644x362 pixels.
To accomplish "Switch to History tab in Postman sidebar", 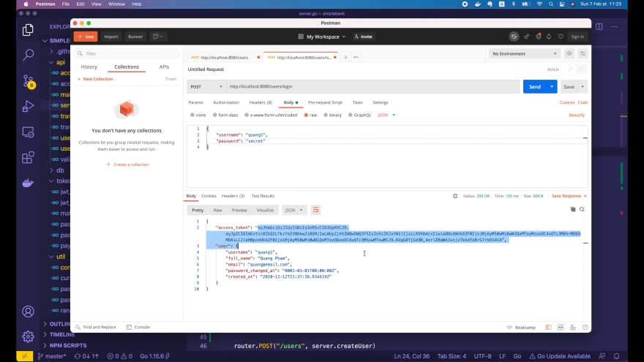I will tap(89, 67).
